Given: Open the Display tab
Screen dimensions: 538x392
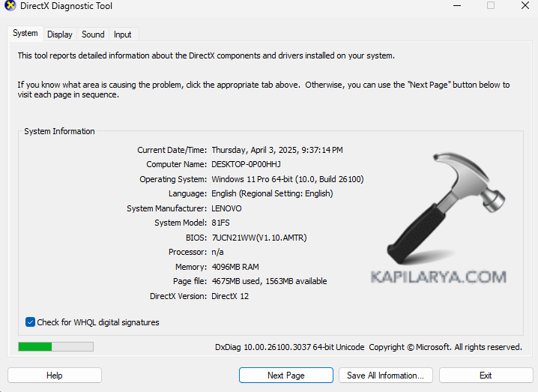Looking at the screenshot, I should click(x=60, y=34).
